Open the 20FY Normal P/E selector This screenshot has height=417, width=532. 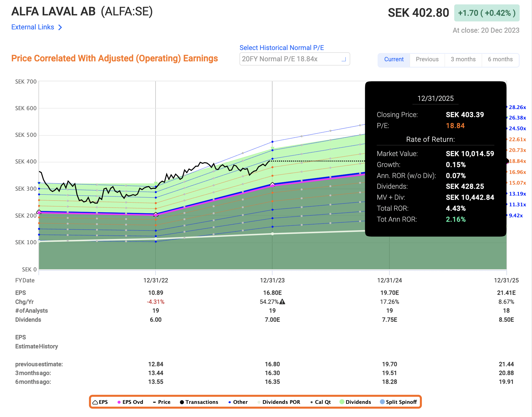pos(295,59)
